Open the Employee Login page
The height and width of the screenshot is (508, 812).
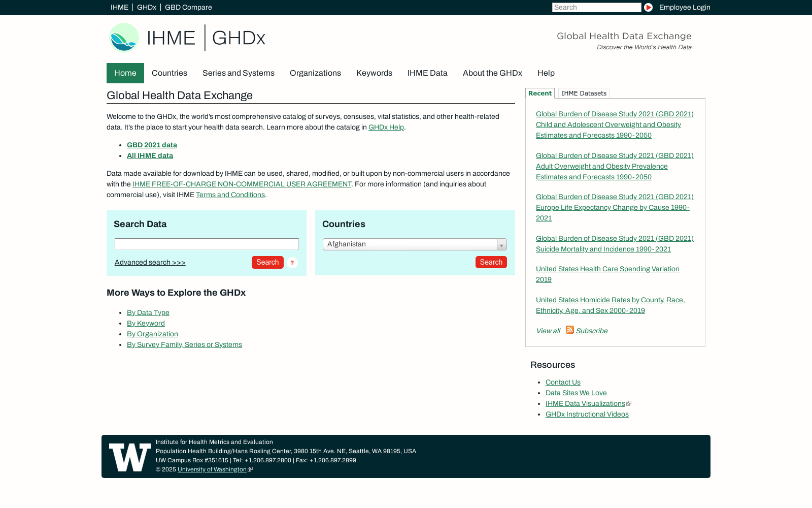(685, 7)
